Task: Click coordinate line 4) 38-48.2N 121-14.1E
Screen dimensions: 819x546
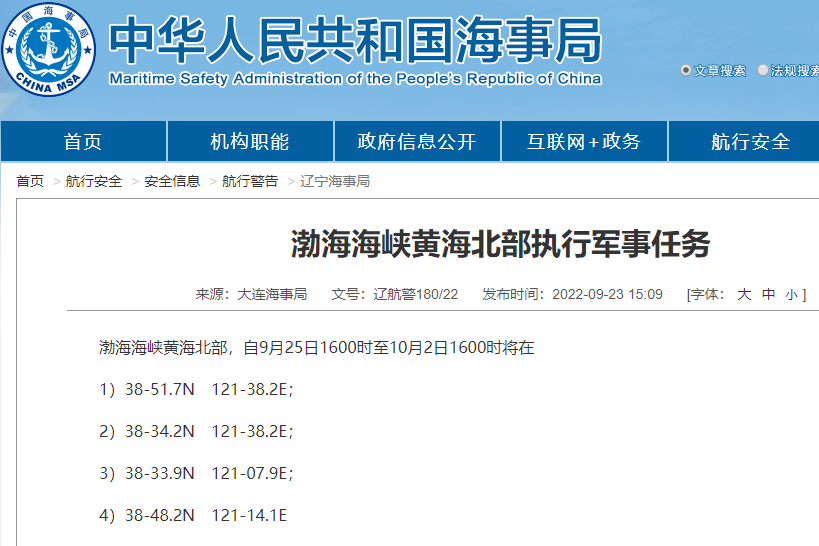Action: point(193,515)
